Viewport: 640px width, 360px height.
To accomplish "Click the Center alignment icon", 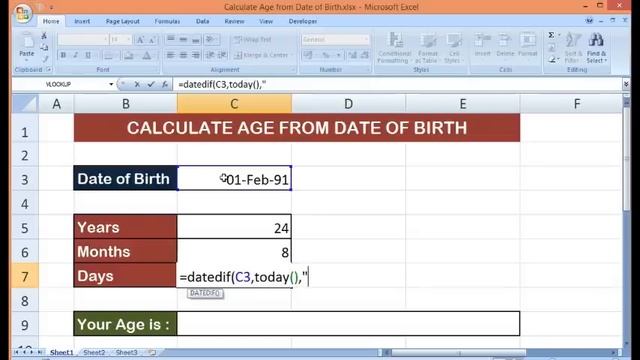I will (183, 55).
